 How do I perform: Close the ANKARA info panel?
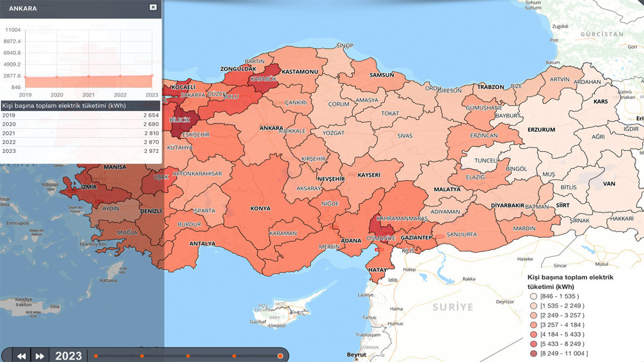point(153,7)
